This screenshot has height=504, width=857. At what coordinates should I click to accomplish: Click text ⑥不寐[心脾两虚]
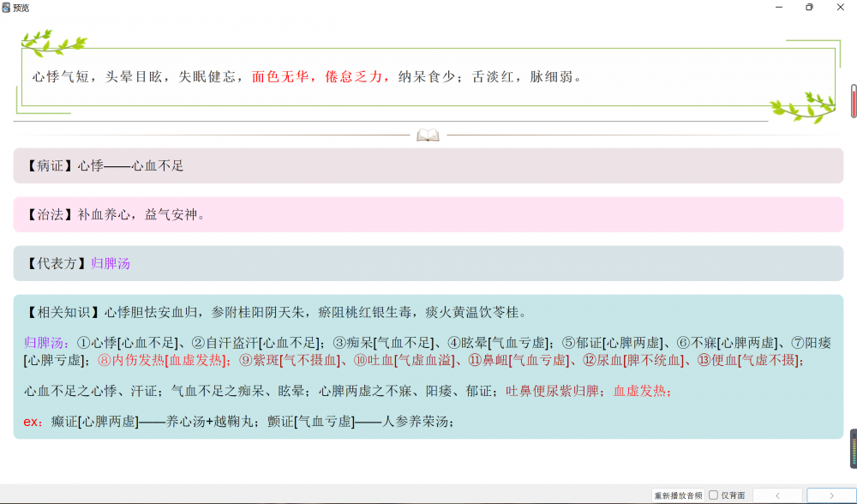(727, 344)
